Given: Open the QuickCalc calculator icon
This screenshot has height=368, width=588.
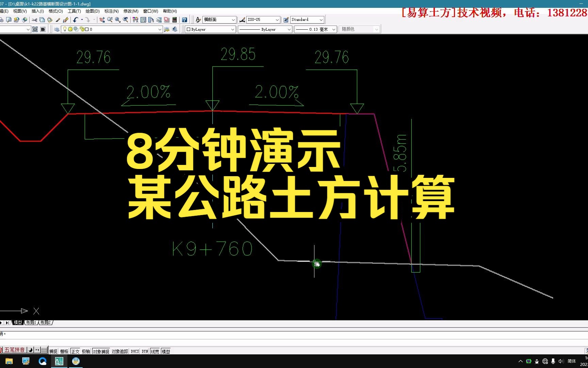Looking at the screenshot, I should point(175,20).
